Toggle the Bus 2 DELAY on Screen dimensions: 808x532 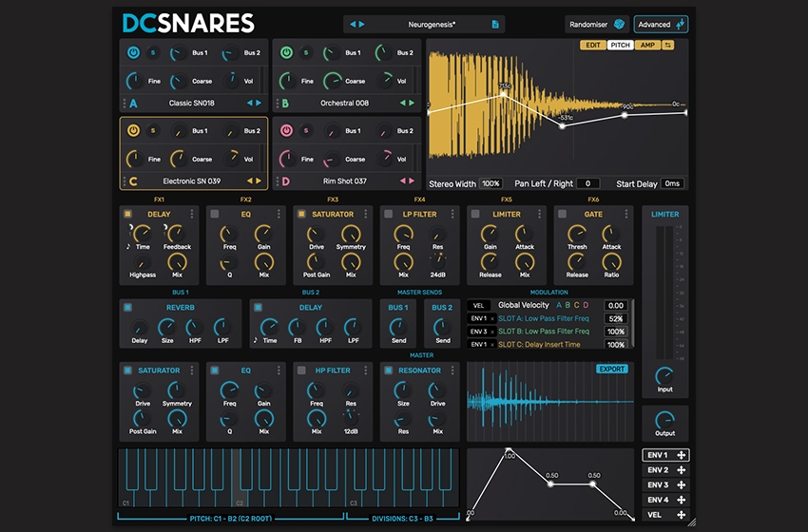tap(259, 308)
